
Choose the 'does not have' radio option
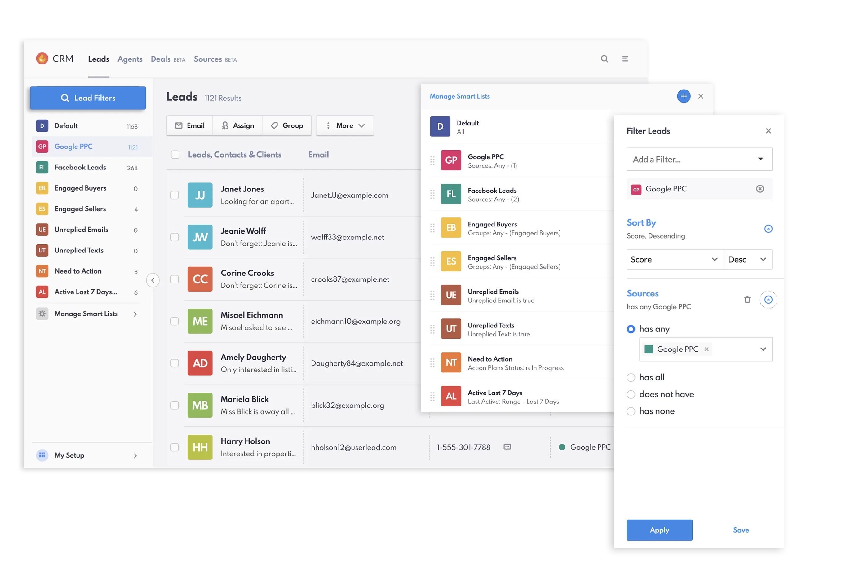[x=631, y=394]
